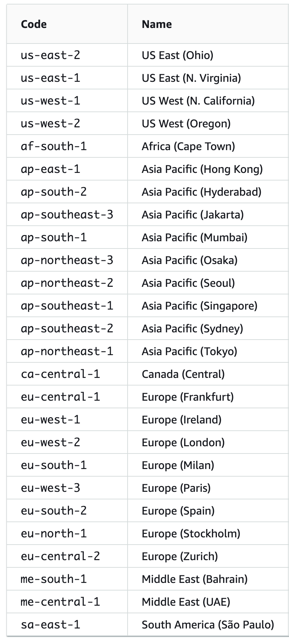The image size is (289, 644).
Task: Click the Europe (Stockholm) name
Action: (x=191, y=534)
